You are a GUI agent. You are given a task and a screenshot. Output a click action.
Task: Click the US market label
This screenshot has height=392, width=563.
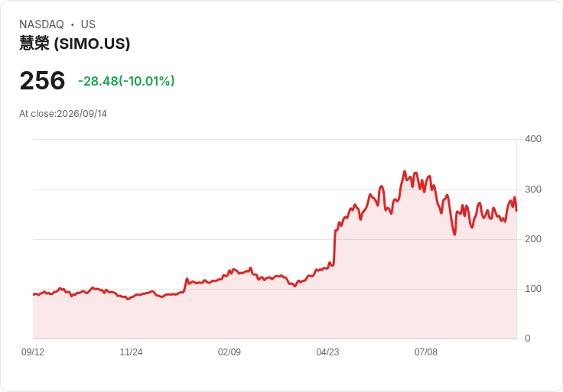(x=88, y=24)
